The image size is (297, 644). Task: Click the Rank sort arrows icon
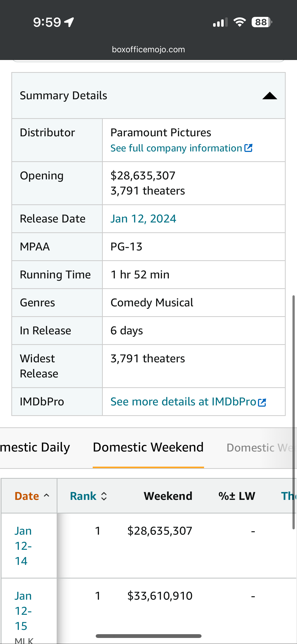pos(104,496)
